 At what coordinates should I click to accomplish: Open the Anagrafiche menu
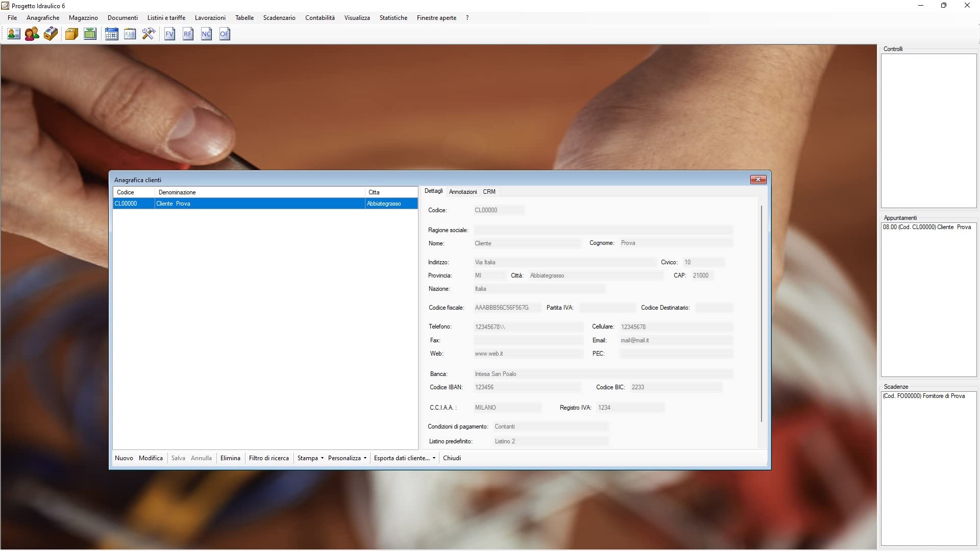tap(43, 18)
